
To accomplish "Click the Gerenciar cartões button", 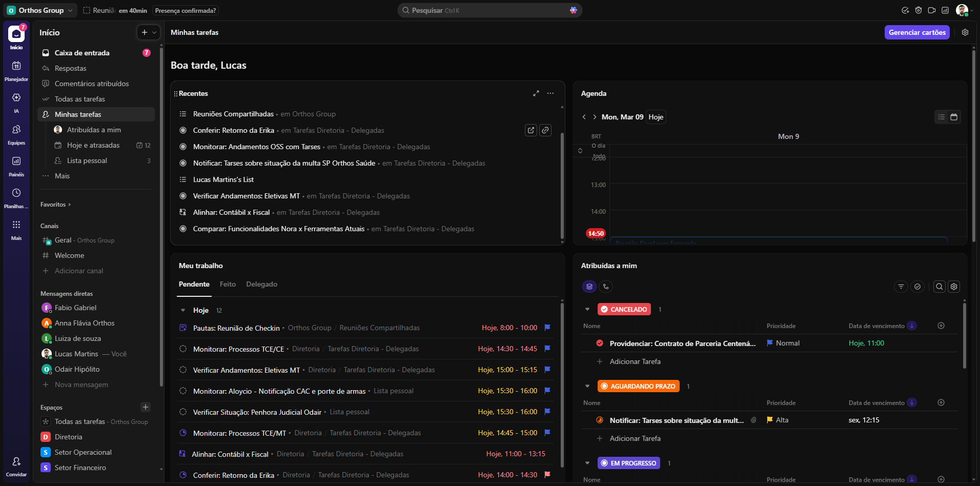I will coord(916,32).
